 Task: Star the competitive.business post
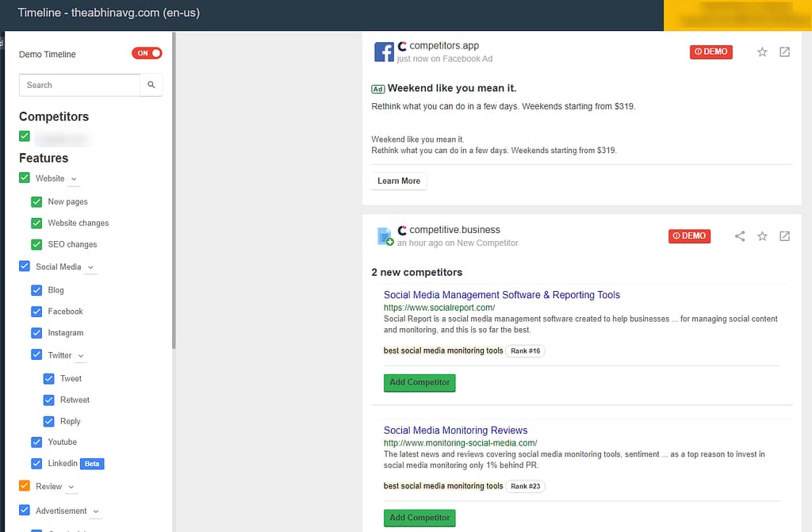point(762,236)
